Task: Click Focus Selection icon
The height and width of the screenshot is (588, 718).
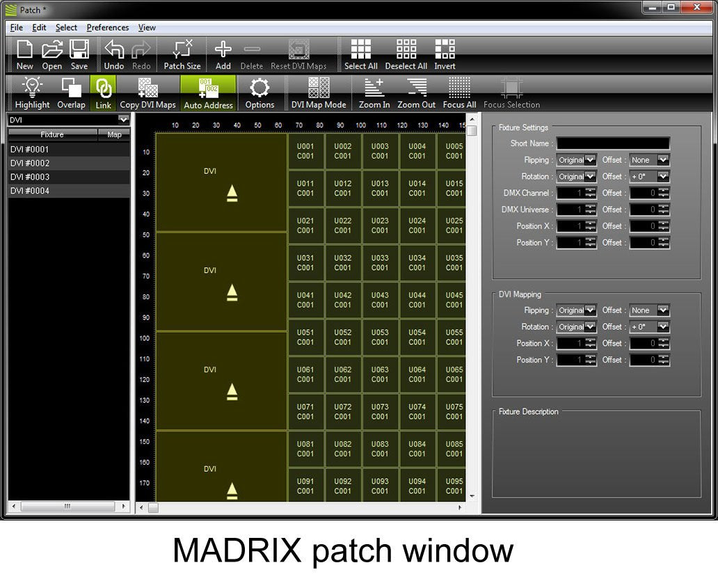Action: 511,93
